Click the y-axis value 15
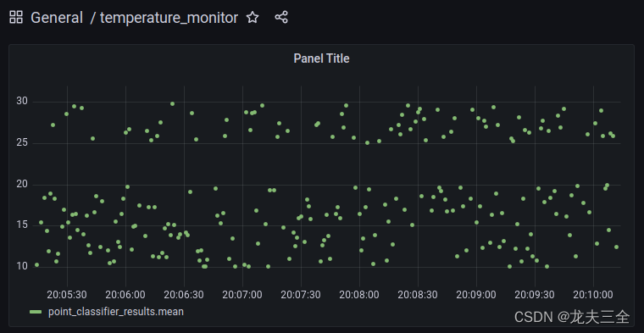644x333 pixels. (x=22, y=225)
